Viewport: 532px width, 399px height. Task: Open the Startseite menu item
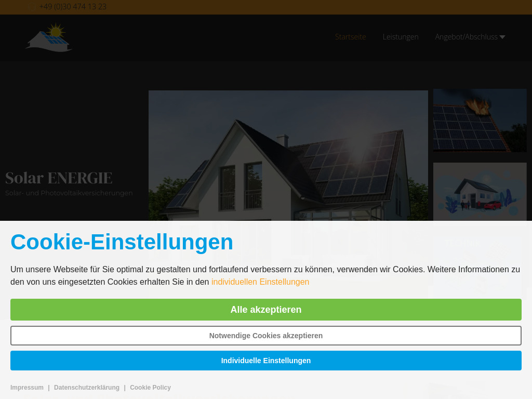pyautogui.click(x=350, y=37)
